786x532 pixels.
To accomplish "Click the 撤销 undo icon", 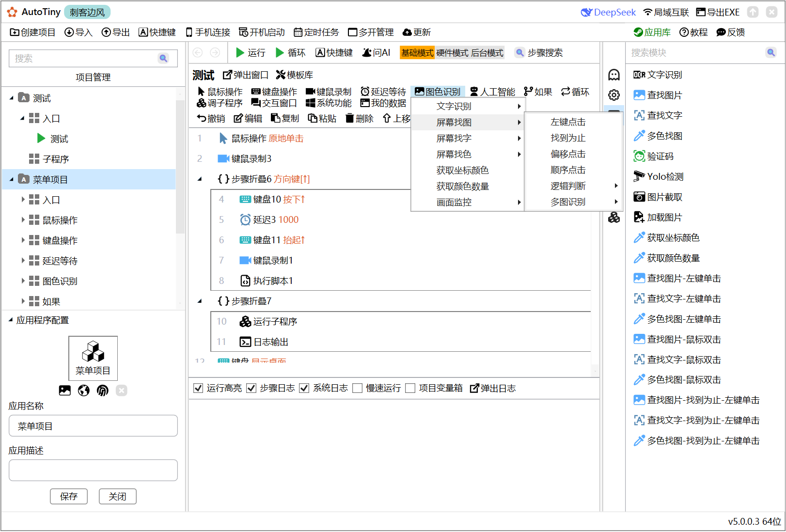I will pyautogui.click(x=202, y=118).
